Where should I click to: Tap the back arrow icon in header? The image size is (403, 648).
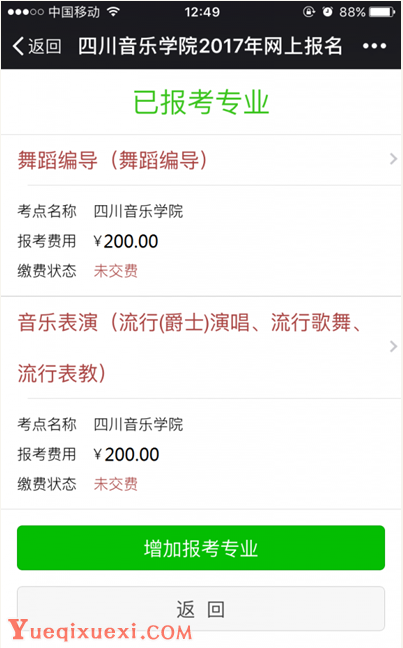(18, 46)
